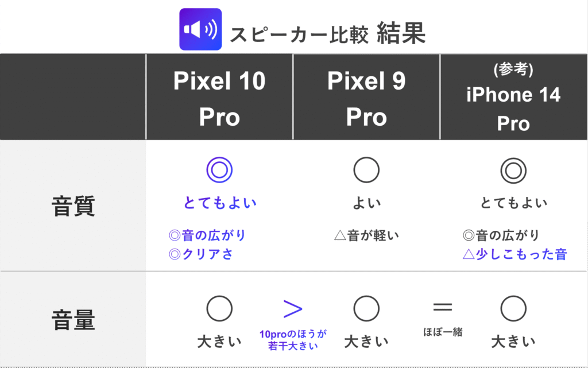Click the black double-circle rating under iPhone 14 Pro

(x=513, y=170)
